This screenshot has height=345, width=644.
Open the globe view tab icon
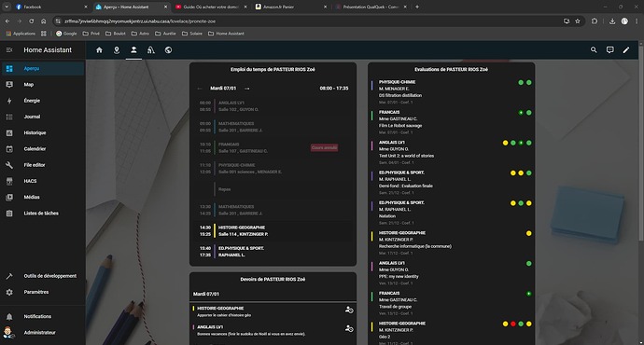[x=168, y=50]
